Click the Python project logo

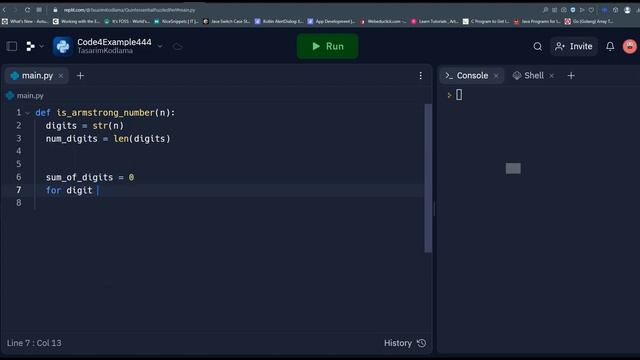point(62,47)
